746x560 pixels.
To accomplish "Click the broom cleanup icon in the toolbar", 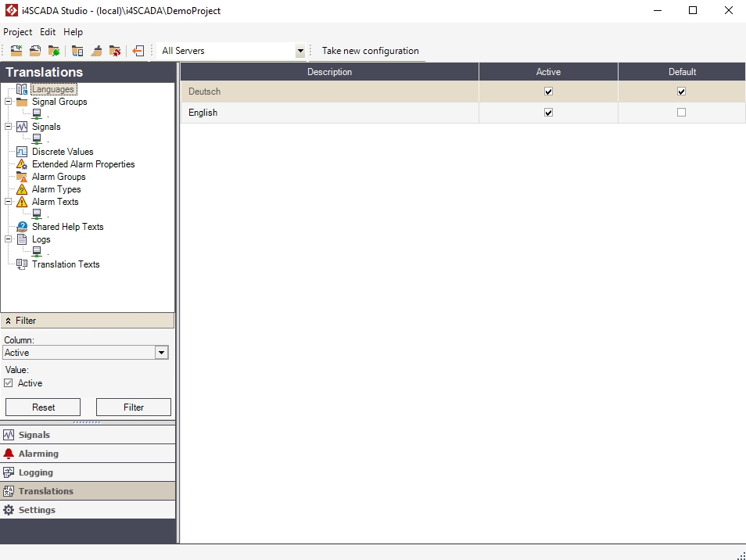I will point(95,50).
